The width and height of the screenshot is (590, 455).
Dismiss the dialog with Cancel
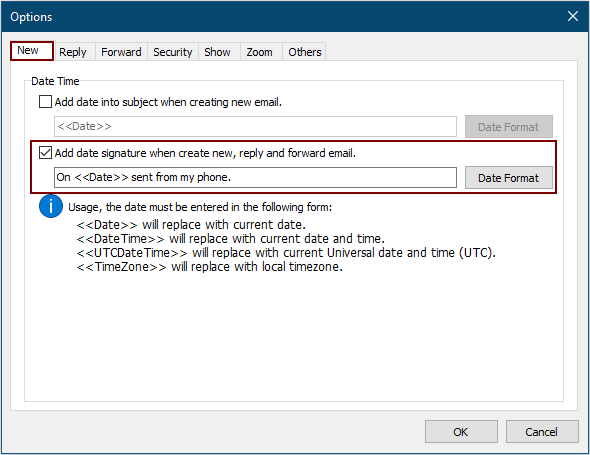click(x=542, y=432)
